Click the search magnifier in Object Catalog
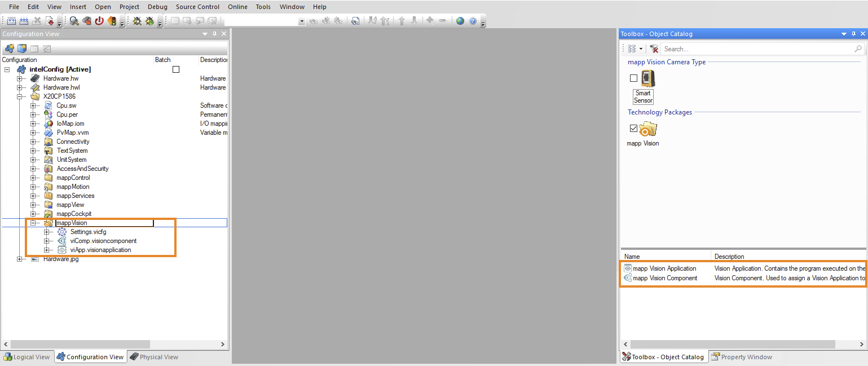Screen dimensions: 868x366 tap(858, 49)
